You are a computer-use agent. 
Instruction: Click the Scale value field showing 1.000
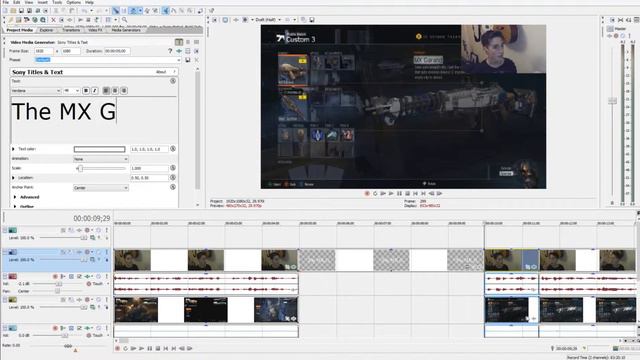click(149, 168)
